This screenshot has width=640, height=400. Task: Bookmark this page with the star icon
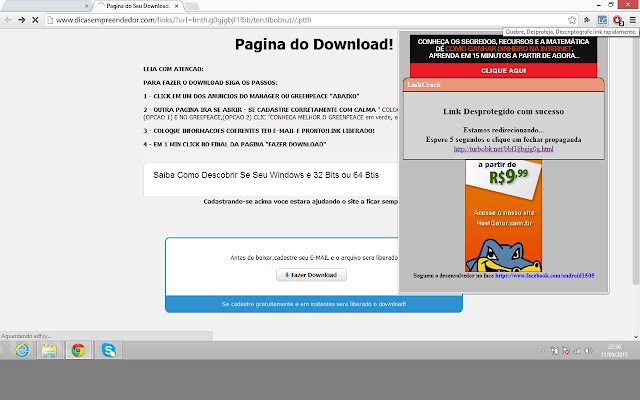tap(572, 20)
